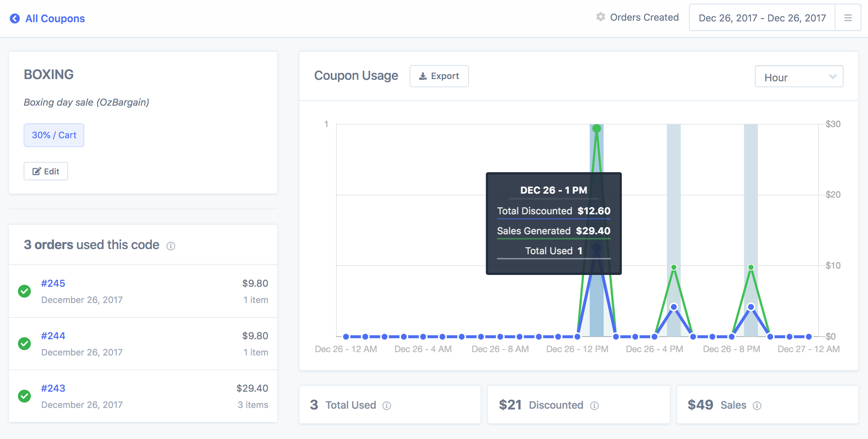Click green sales data point at 5 PM
This screenshot has height=439, width=868.
[674, 267]
